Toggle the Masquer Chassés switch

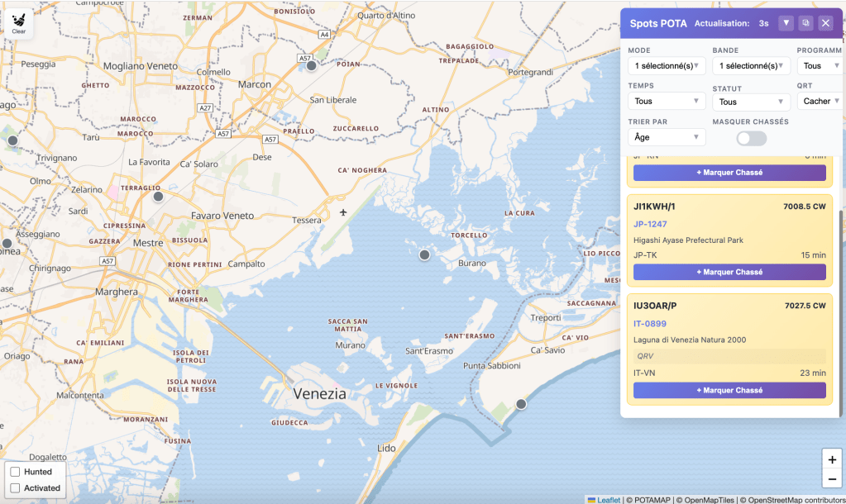click(x=751, y=138)
